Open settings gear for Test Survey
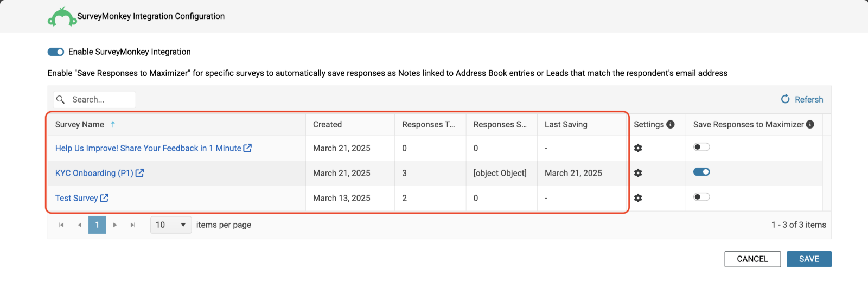The image size is (868, 294). [638, 198]
